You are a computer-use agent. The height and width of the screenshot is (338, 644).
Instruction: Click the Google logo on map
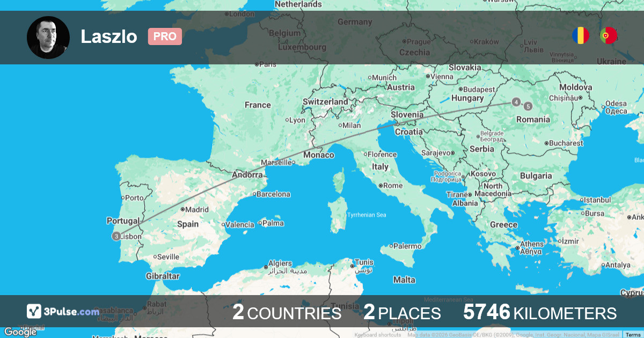click(19, 332)
